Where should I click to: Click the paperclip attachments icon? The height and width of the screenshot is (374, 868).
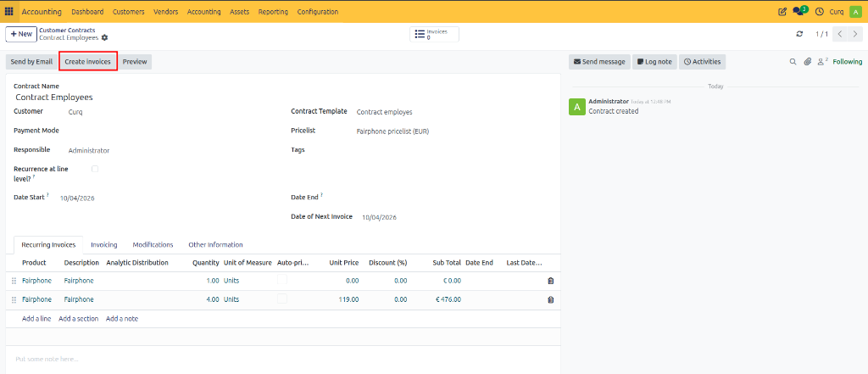pyautogui.click(x=808, y=62)
